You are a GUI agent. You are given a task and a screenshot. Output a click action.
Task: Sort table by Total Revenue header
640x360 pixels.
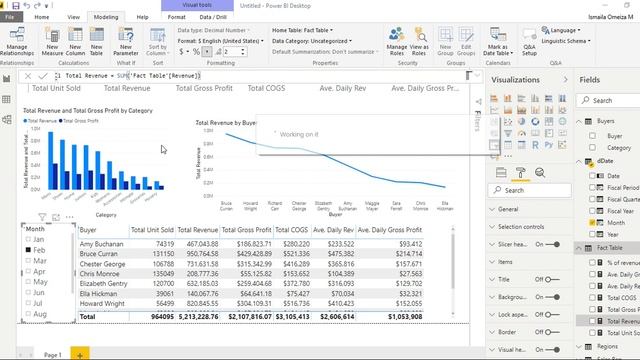click(x=198, y=230)
